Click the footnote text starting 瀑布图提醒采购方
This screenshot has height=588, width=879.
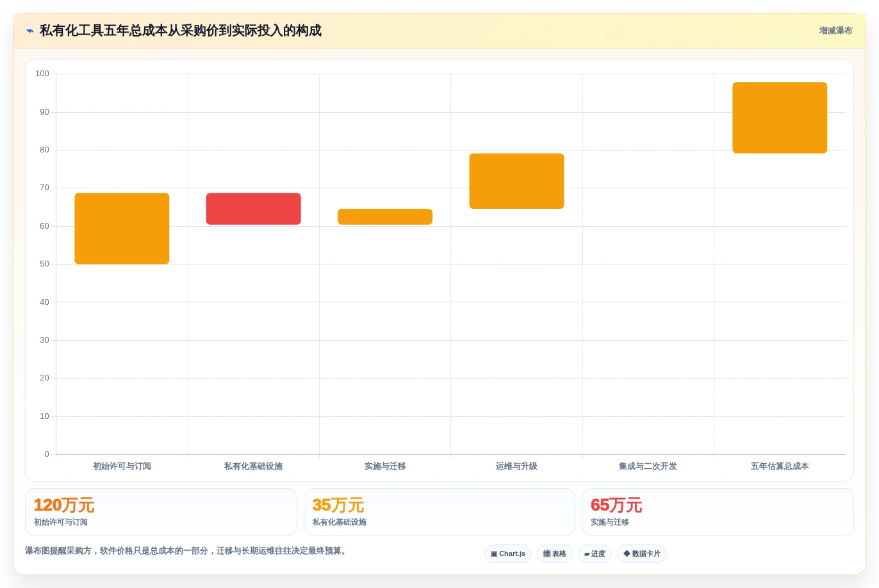[187, 551]
